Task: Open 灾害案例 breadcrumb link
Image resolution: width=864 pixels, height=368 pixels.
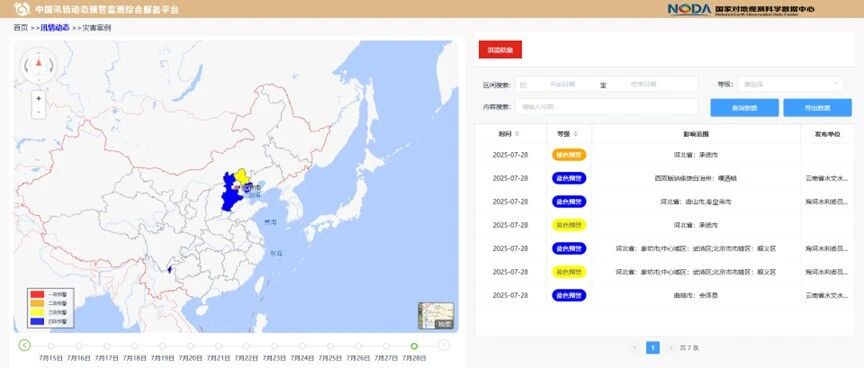Action: [96, 28]
